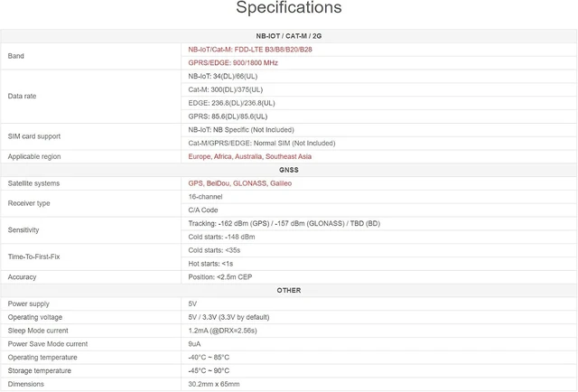Select Cold starts: <35s value
This screenshot has width=578, height=392.
[x=214, y=250]
